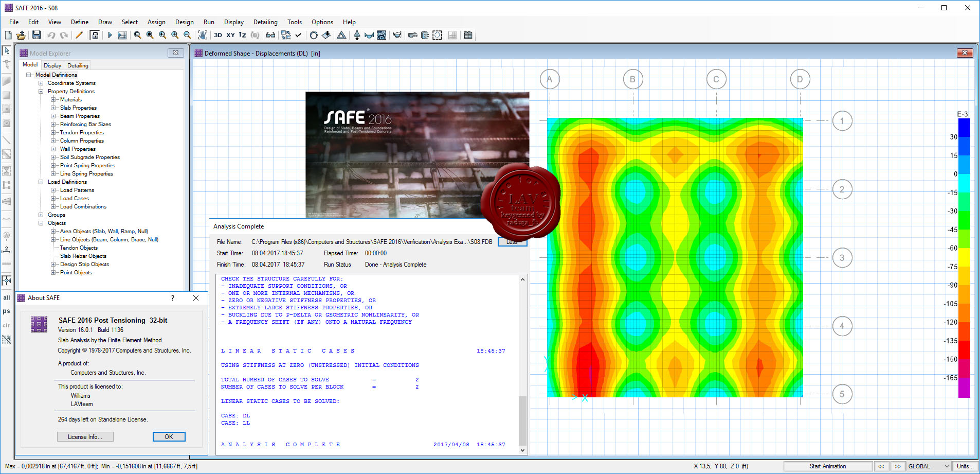Viewport: 980px width, 474px height.
Task: Click the Draw Rectangular Slab tool
Action: 7,95
